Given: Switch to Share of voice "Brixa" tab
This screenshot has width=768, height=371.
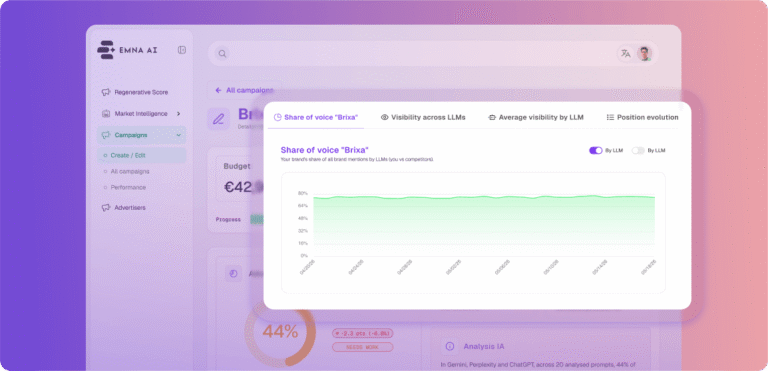Looking at the screenshot, I should [316, 118].
